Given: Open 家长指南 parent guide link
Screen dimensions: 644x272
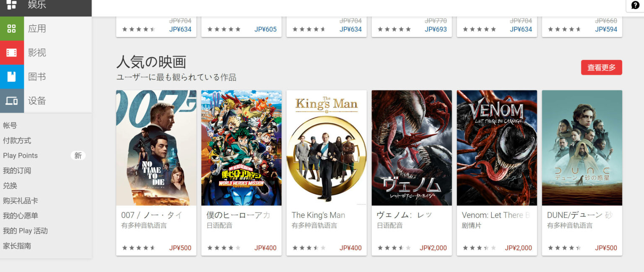Looking at the screenshot, I should (17, 246).
